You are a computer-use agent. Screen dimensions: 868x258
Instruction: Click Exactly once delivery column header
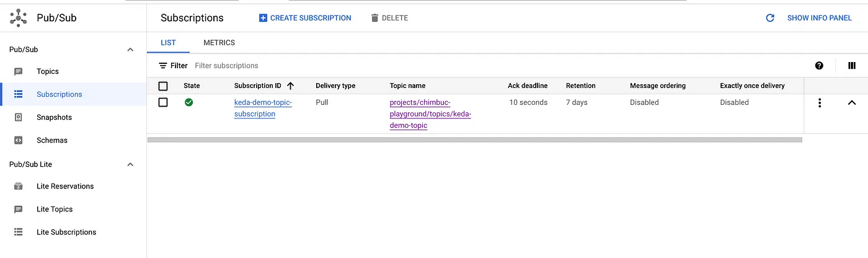752,86
